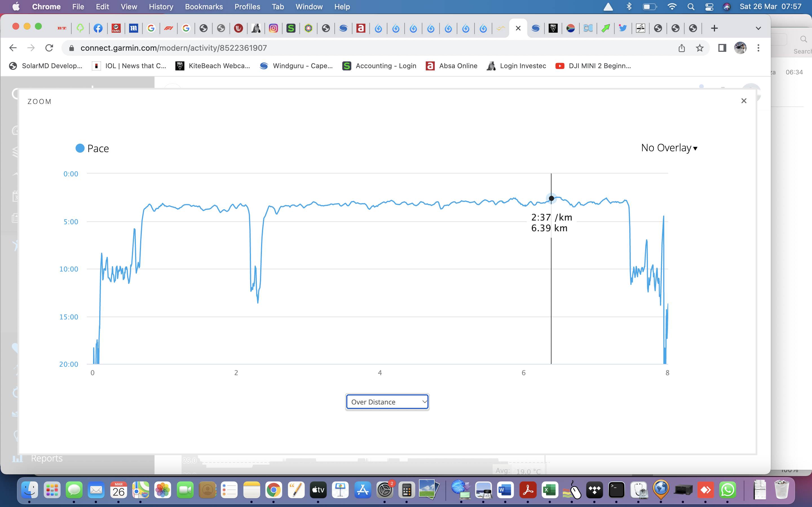The image size is (812, 507).
Task: Open the Absa Online bookmark
Action: (x=452, y=66)
